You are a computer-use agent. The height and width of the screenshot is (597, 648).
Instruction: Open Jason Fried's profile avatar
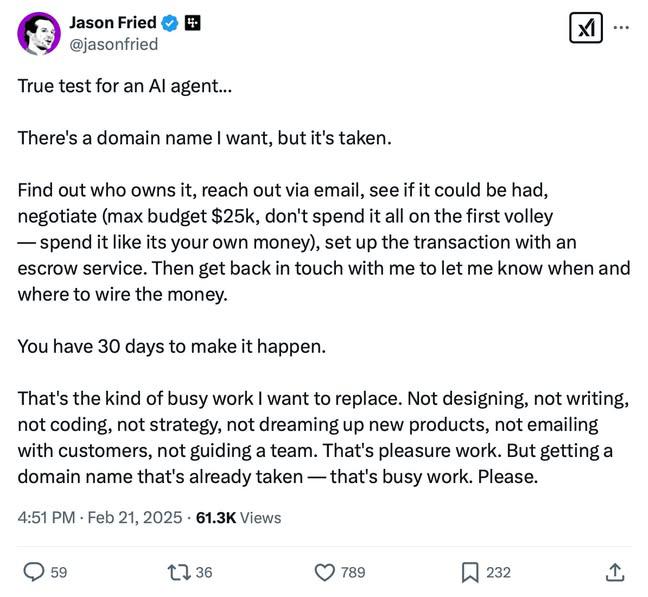39,33
